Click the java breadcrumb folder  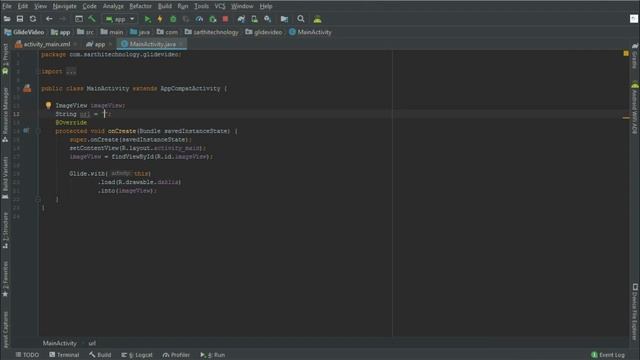(140, 32)
